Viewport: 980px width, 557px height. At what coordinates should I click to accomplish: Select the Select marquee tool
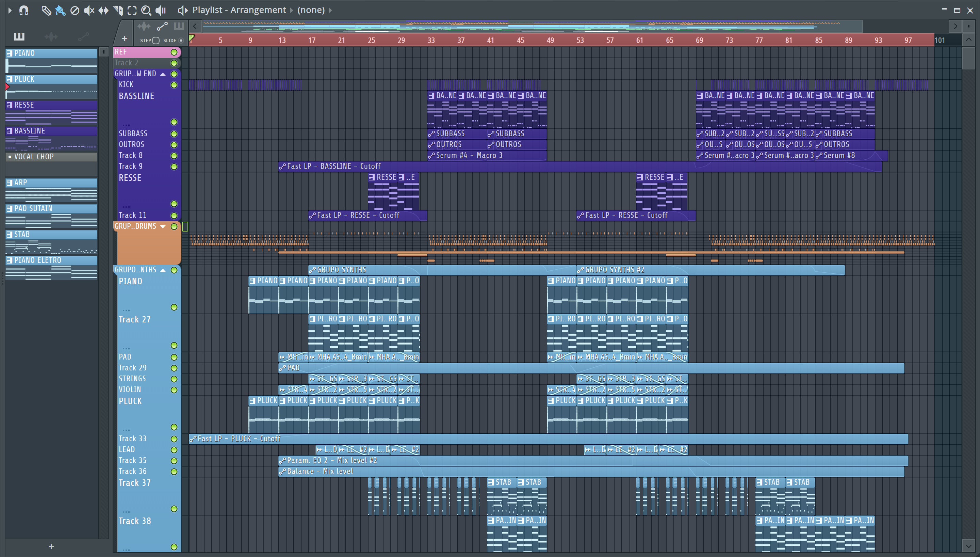(x=132, y=10)
